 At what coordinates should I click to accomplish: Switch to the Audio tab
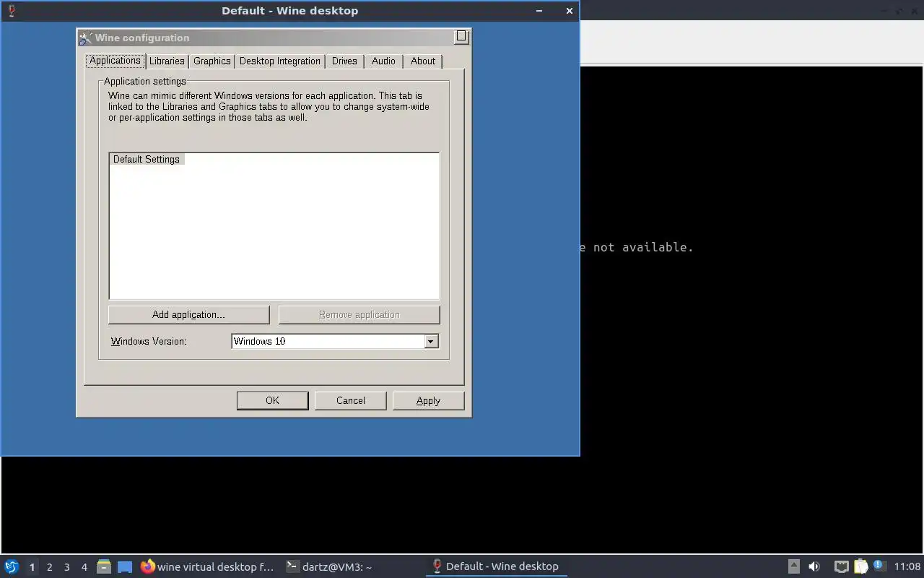tap(383, 61)
